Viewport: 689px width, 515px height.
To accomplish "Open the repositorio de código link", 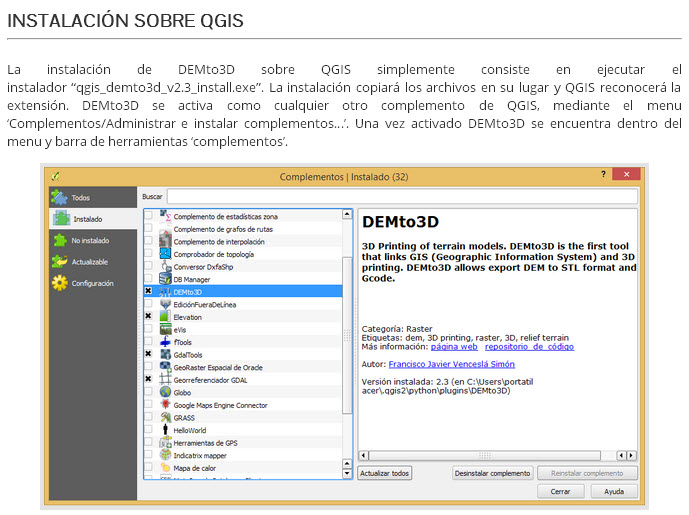I will 529,347.
